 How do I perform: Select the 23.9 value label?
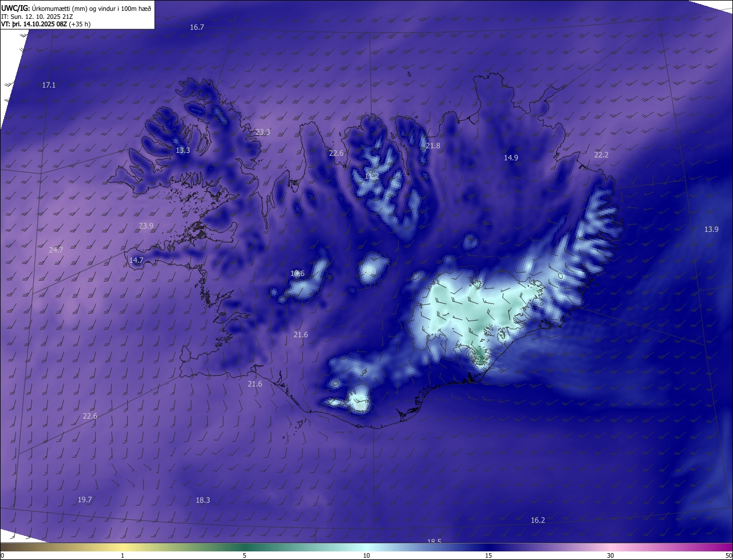coord(146,226)
